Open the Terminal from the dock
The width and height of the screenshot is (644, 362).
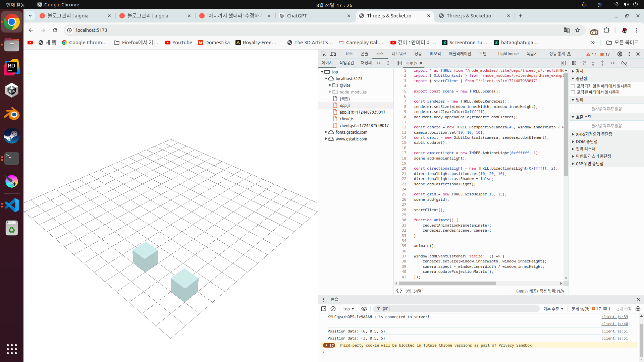pyautogui.click(x=12, y=158)
